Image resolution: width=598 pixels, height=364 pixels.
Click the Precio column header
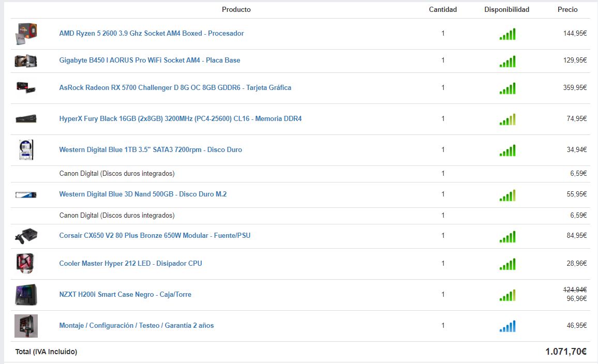point(567,10)
